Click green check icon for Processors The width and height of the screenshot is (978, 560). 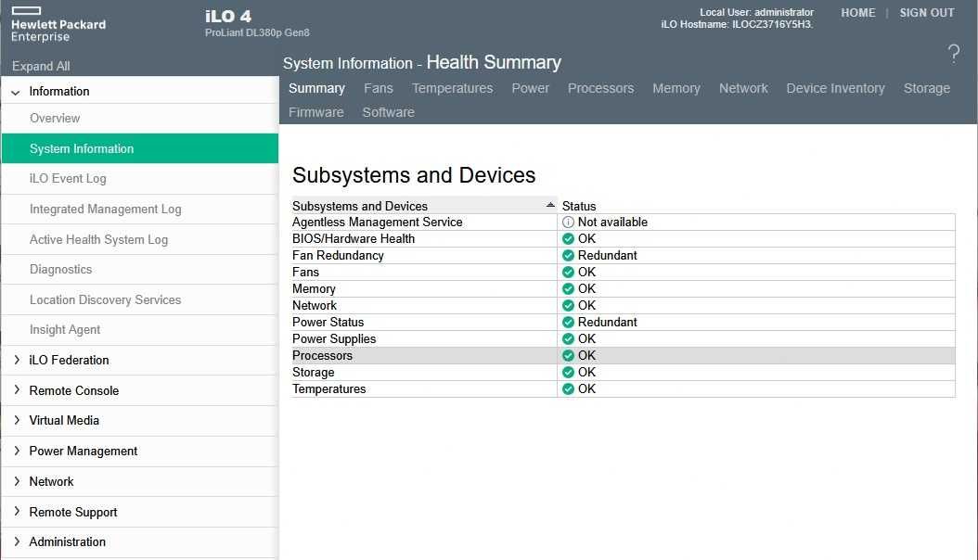[568, 356]
